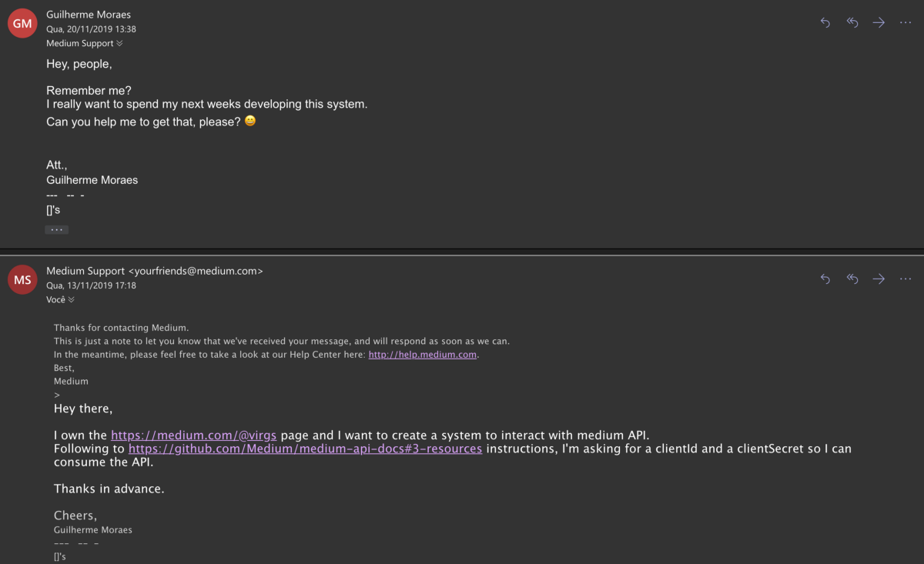Image resolution: width=924 pixels, height=564 pixels.
Task: Click the MS sender avatar
Action: click(x=22, y=280)
